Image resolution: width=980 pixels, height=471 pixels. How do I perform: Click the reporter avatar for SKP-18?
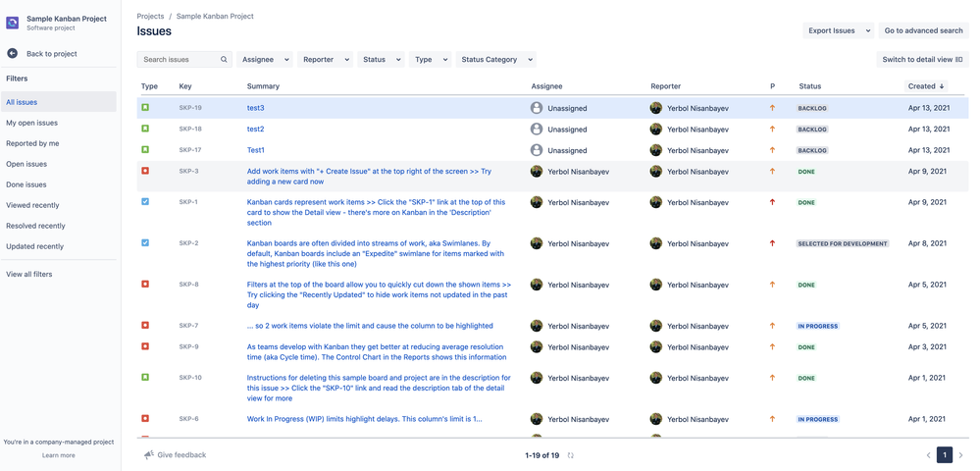tap(655, 130)
